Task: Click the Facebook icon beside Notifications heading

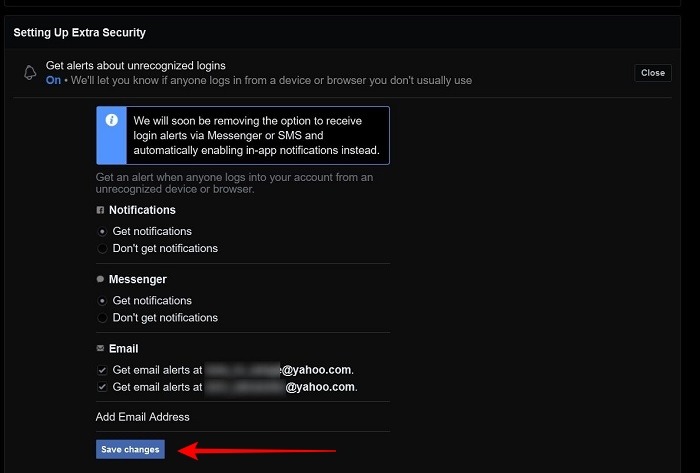Action: tap(100, 210)
